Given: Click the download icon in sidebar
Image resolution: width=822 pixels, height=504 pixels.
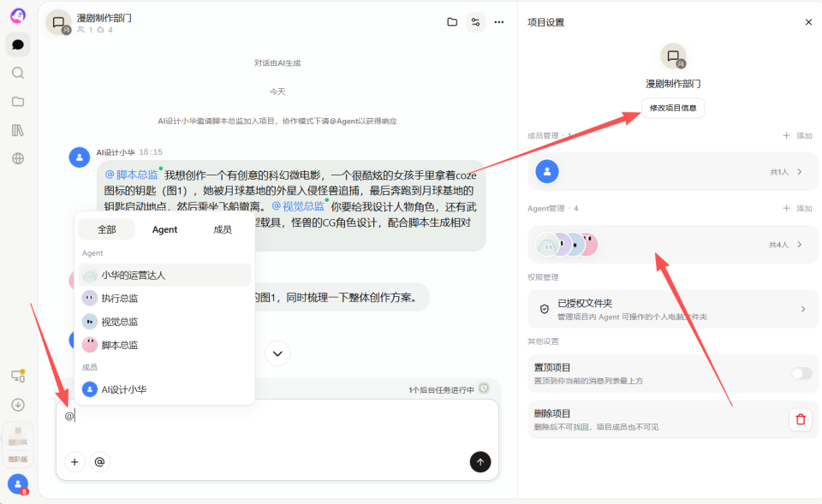Looking at the screenshot, I should pos(18,405).
